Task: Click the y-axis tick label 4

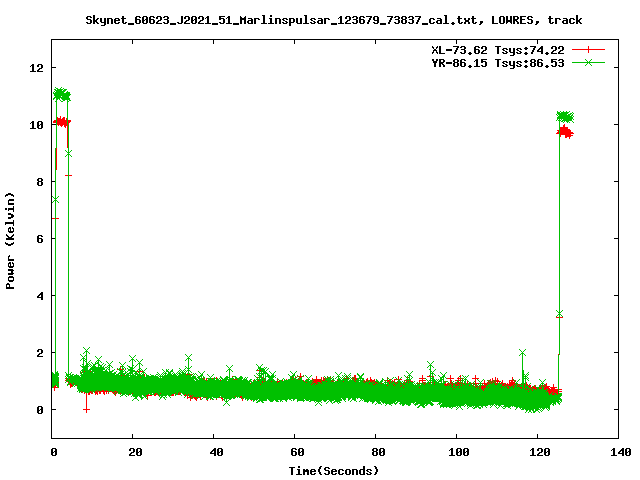Action: click(x=40, y=296)
